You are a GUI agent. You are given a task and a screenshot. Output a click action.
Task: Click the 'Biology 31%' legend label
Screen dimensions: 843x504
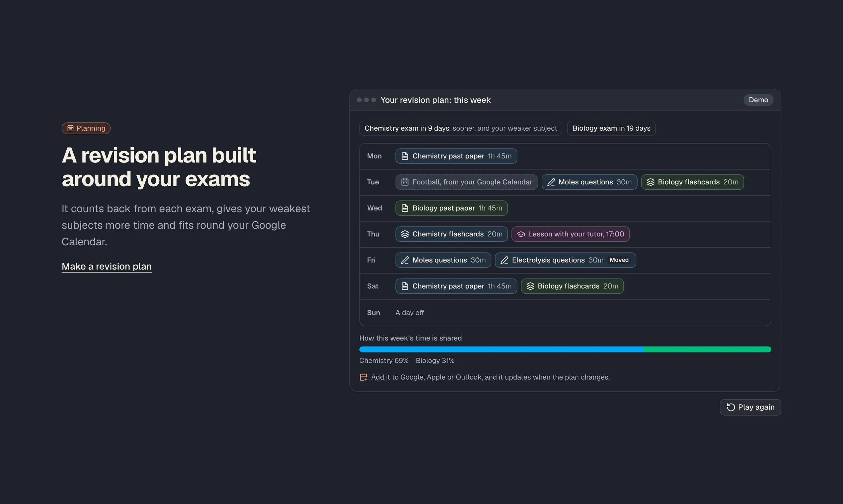coord(435,361)
